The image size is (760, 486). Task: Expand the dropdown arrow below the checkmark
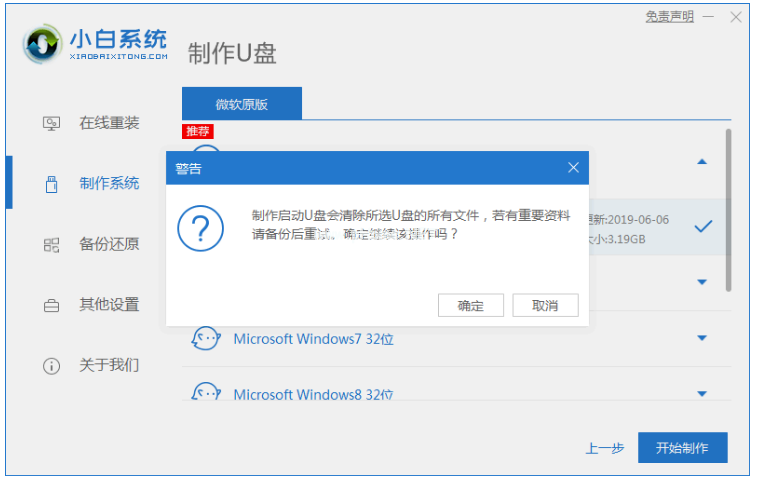(x=702, y=282)
